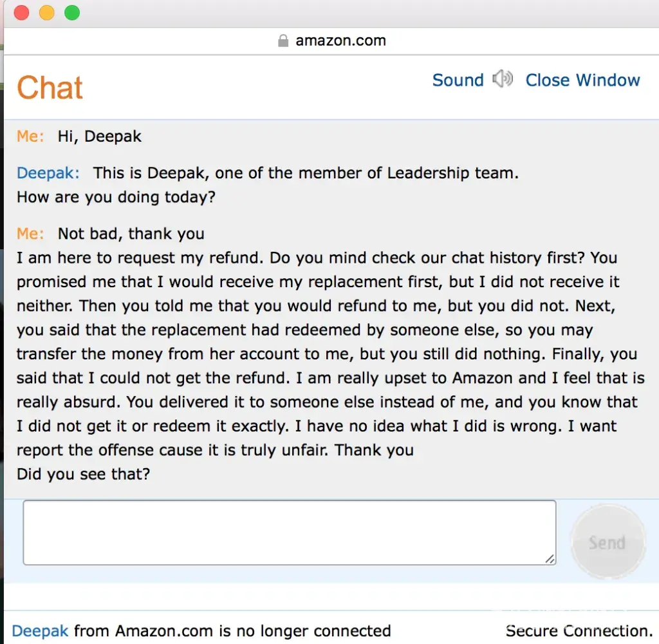Mute chat with the speaker icon
The image size is (659, 644).
click(503, 79)
